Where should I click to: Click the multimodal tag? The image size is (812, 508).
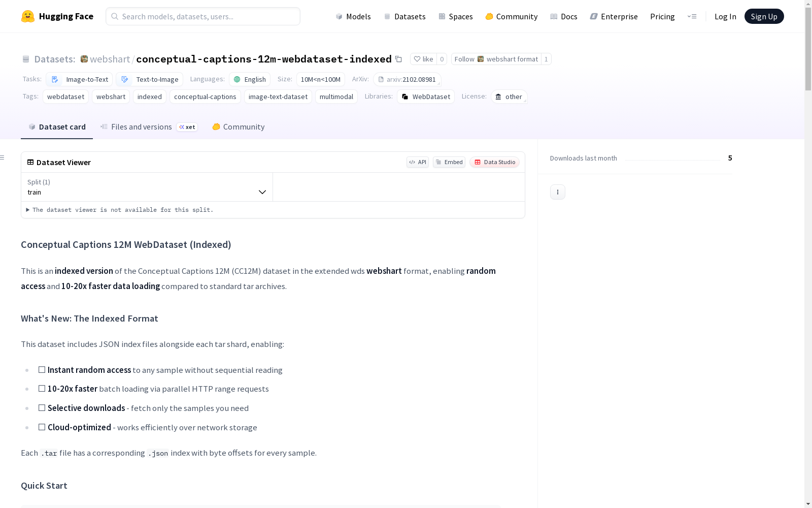[336, 97]
